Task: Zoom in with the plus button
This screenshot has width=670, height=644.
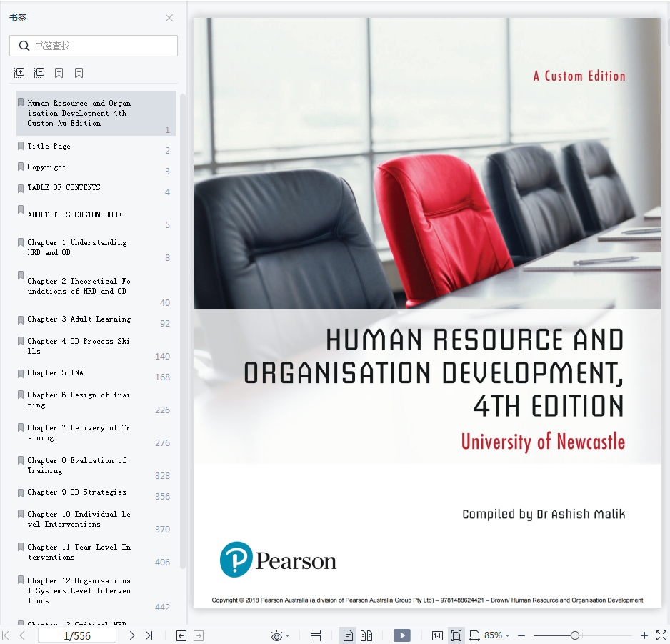Action: click(644, 636)
